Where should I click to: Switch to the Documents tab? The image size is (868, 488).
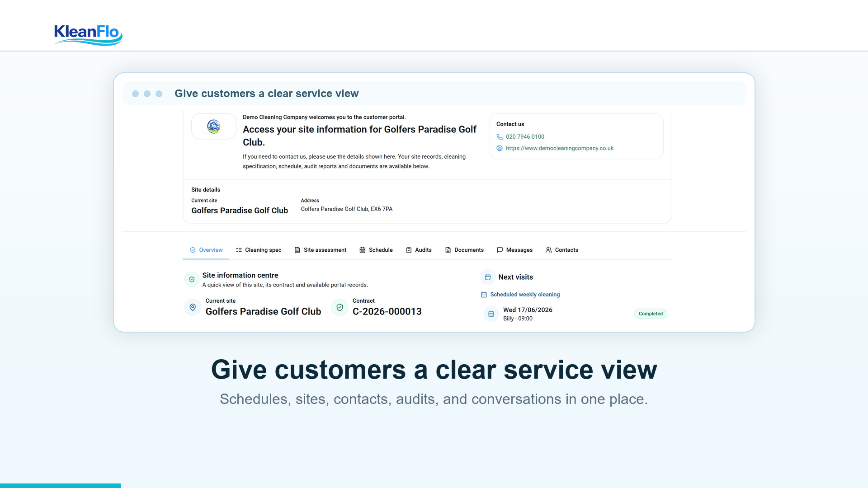click(x=464, y=250)
